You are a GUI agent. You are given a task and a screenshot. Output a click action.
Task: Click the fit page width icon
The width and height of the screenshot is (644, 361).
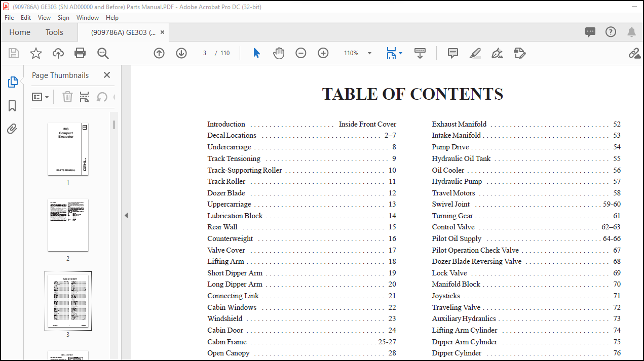tap(391, 53)
